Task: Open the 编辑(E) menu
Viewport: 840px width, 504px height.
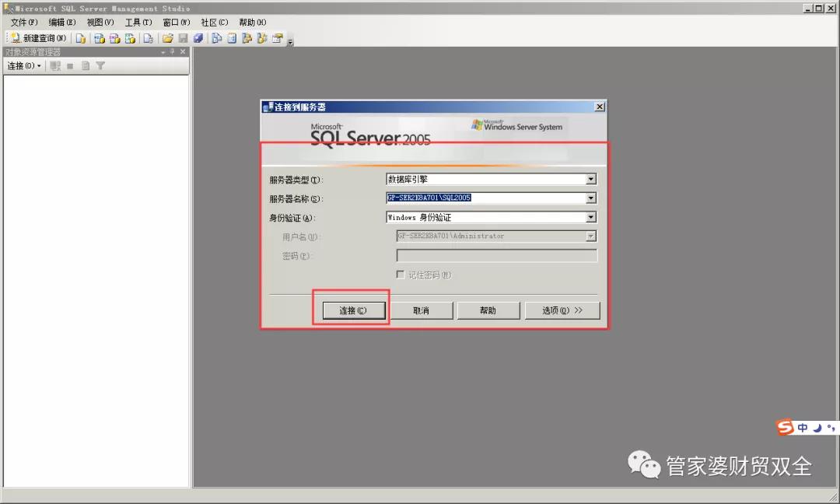Action: [62, 22]
